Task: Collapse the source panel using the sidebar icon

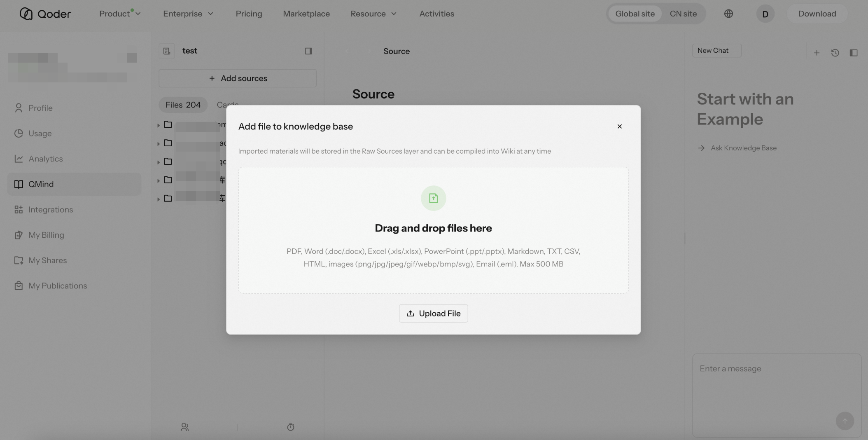Action: point(308,51)
